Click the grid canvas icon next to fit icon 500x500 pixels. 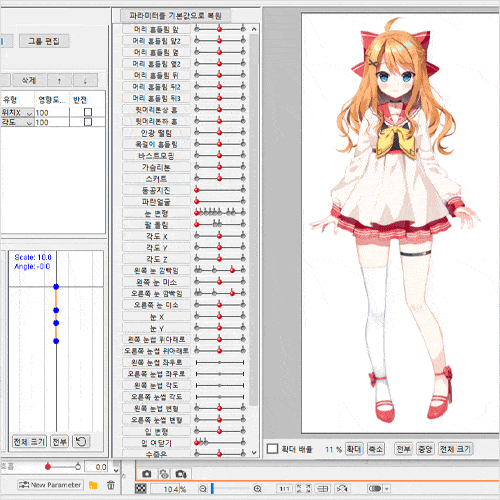tap(323, 489)
